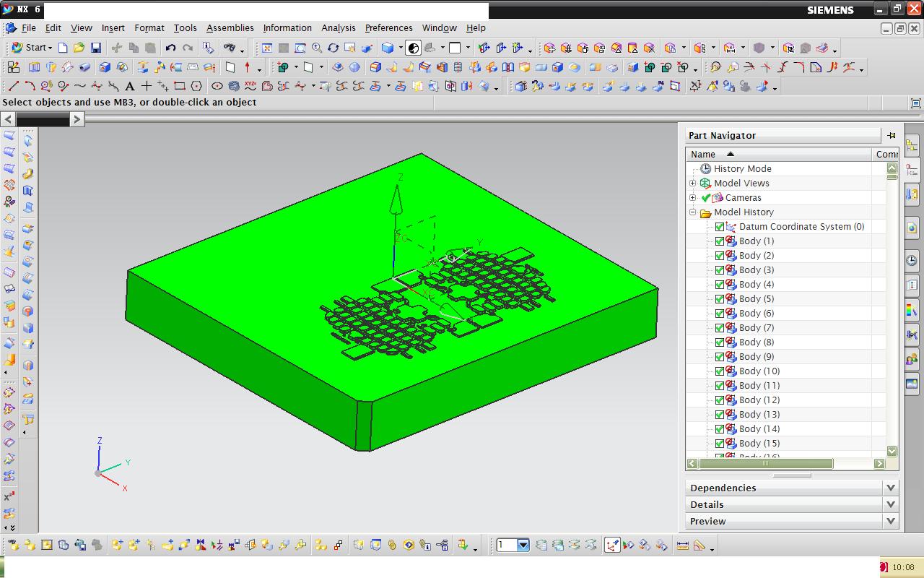Click the Rotate view icon
924x578 pixels.
pyautogui.click(x=333, y=48)
